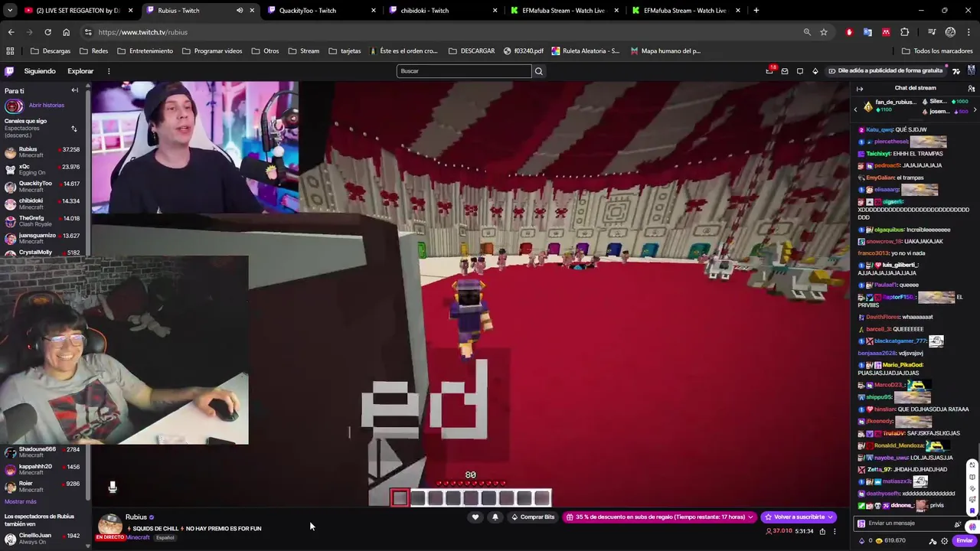This screenshot has width=980, height=551.
Task: Click the URL address bar
Action: click(444, 32)
